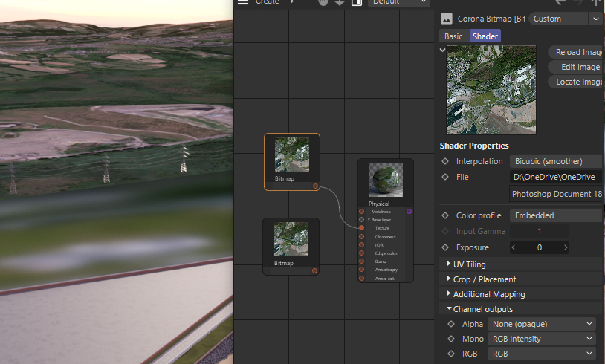
Task: Toggle keyframe diamond next to Alpha
Action: 451,324
